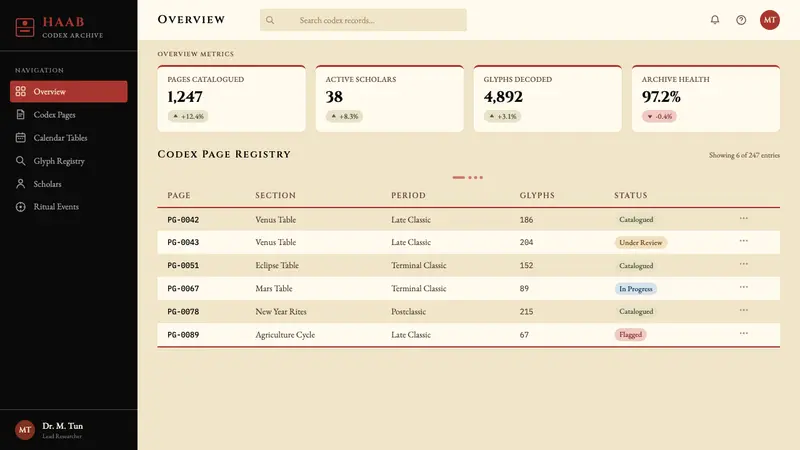Select the PG-0051 page ID
This screenshot has width=800, height=450.
183,265
